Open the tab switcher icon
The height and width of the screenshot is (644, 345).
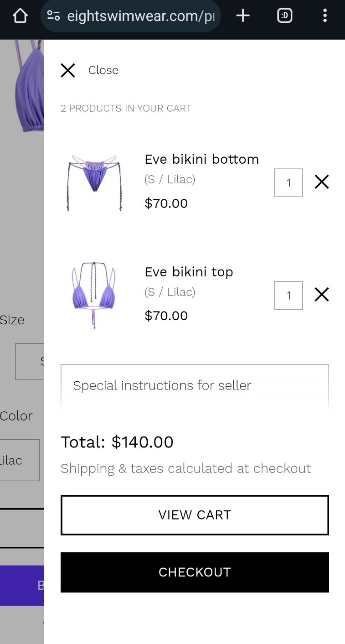point(285,16)
